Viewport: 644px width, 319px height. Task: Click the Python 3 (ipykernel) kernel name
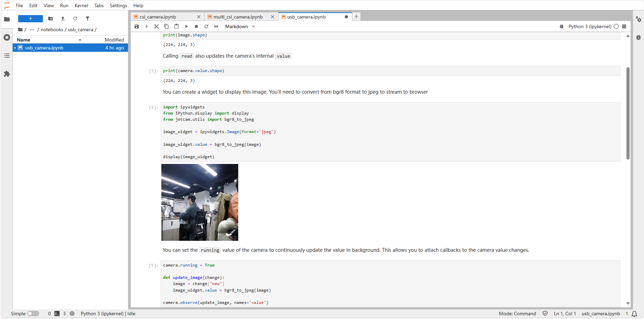click(589, 26)
